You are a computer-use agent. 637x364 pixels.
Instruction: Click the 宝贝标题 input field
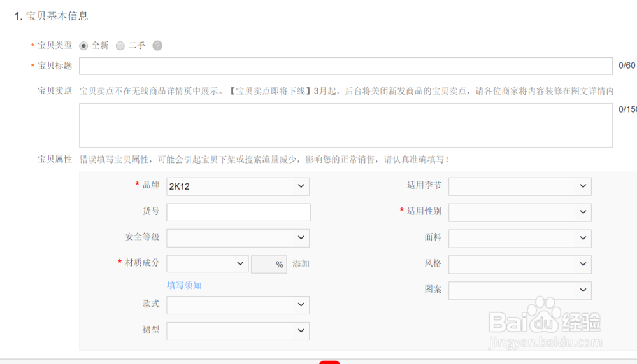(346, 66)
